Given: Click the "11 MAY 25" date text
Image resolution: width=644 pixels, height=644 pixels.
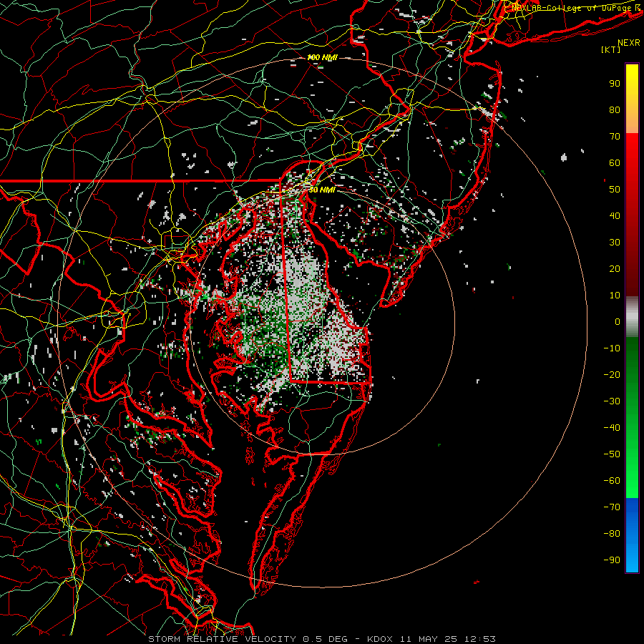Looking at the screenshot, I should (x=429, y=639).
